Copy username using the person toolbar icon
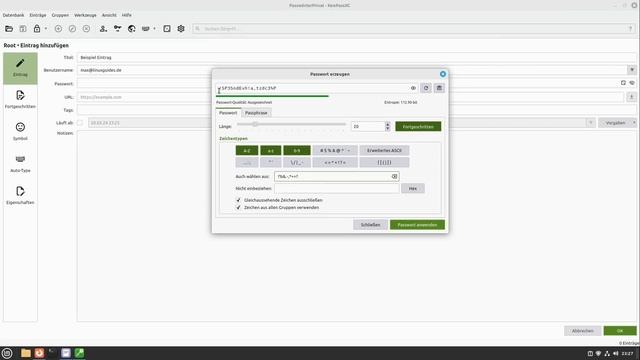The width and height of the screenshot is (640, 360). (103, 29)
